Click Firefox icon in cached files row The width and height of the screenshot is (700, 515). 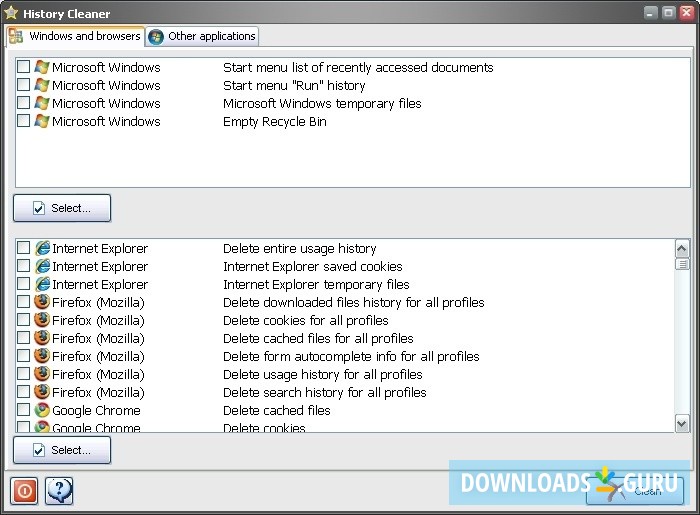click(x=42, y=338)
